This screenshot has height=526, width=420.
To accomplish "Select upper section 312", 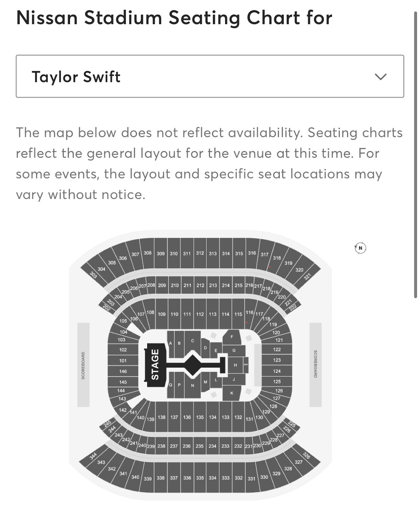I will pos(200,253).
